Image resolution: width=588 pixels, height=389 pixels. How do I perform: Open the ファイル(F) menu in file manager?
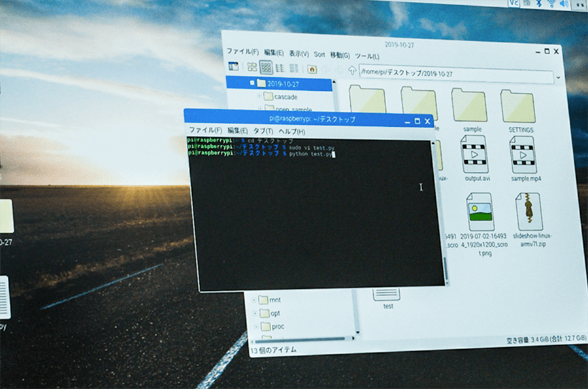tap(242, 52)
